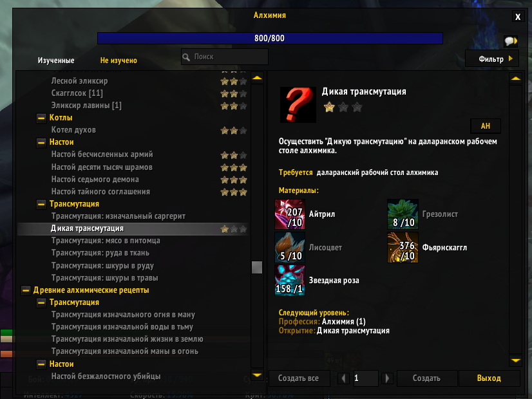This screenshot has height=399, width=532.
Task: Collapse the Настои category under Котлы
Action: point(41,142)
